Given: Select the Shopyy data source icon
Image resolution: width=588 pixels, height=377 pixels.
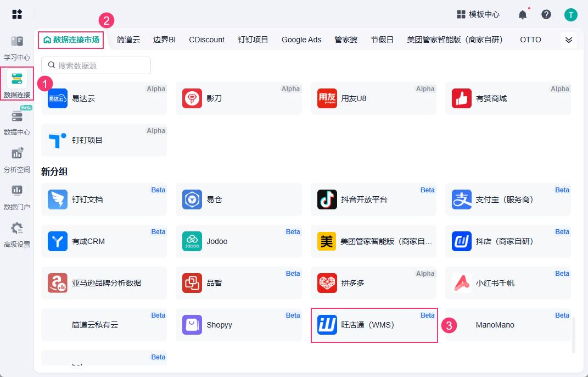Looking at the screenshot, I should pyautogui.click(x=192, y=325).
